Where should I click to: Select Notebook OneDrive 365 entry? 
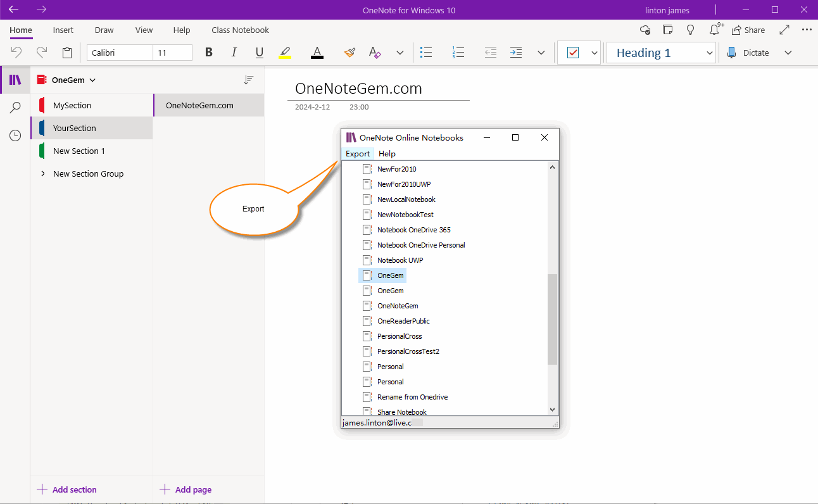pos(414,230)
